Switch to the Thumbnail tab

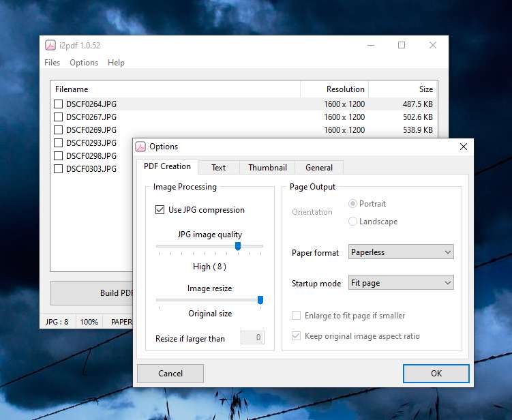click(267, 168)
